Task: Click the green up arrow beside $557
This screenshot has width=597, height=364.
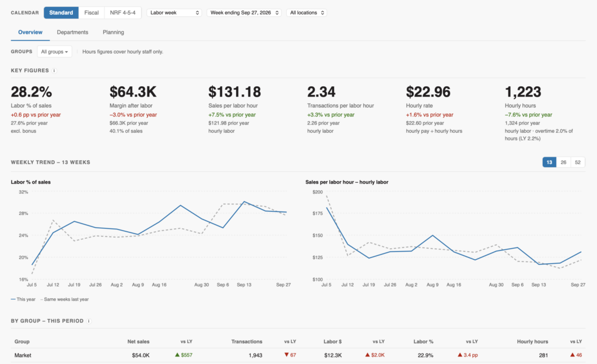Action: click(x=177, y=355)
